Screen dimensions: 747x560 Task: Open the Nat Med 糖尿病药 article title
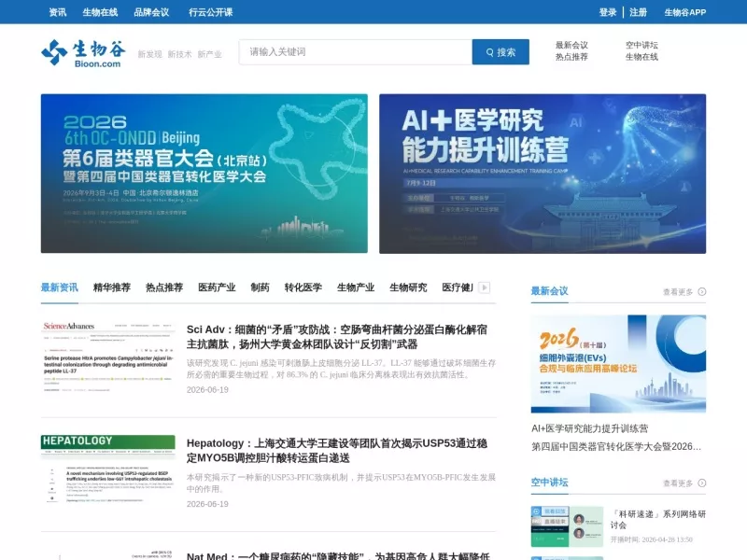339,555
